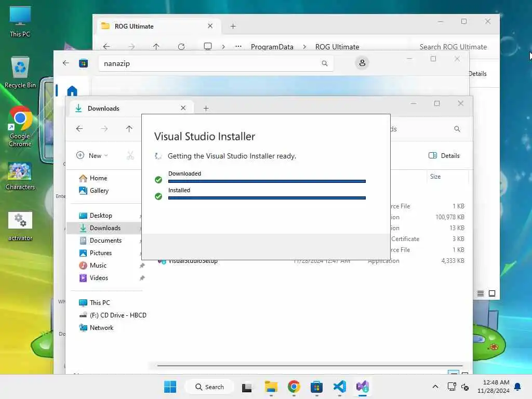
Task: Click the search magnifier in Microsoft Store
Action: point(325,63)
